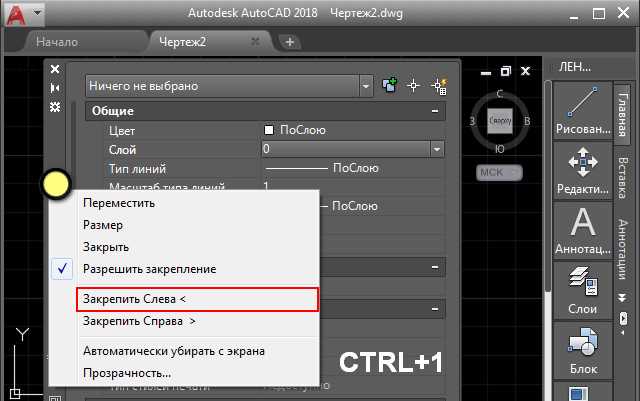Image resolution: width=640 pixels, height=401 pixels.
Task: Click the ViewCube В east letter
Action: pyautogui.click(x=527, y=121)
